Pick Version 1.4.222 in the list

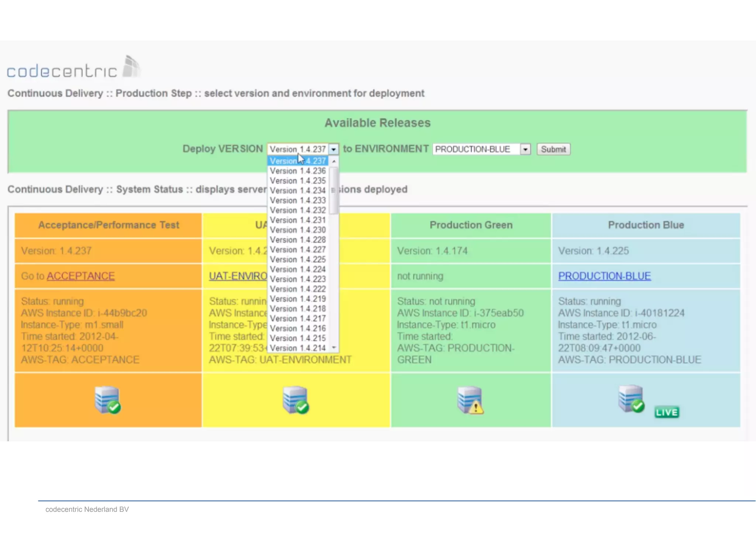[x=298, y=289]
